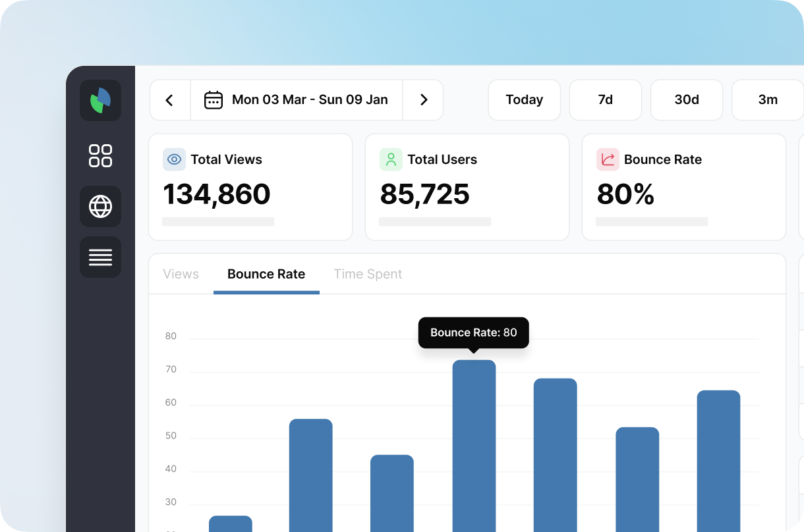Open the Time Spent tab
This screenshot has width=804, height=532.
(x=368, y=274)
